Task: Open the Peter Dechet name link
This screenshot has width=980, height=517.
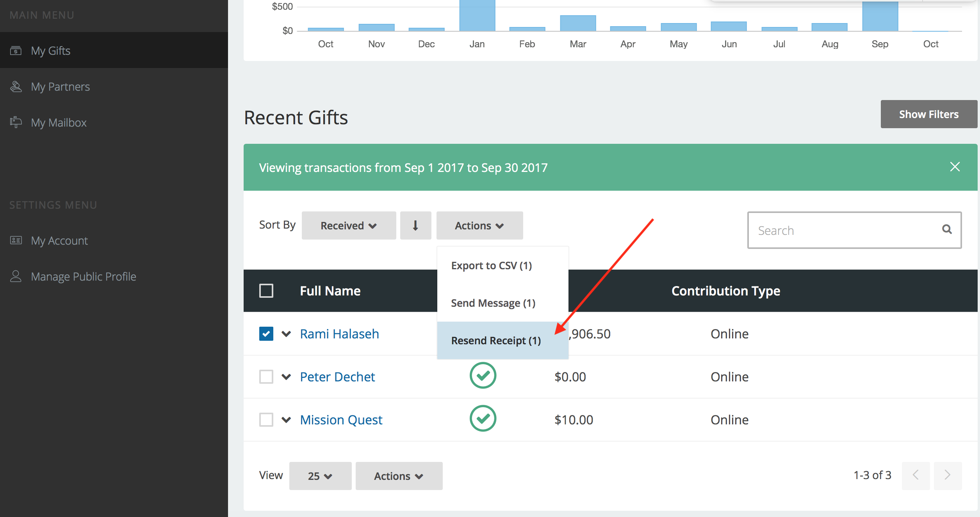Action: [337, 377]
